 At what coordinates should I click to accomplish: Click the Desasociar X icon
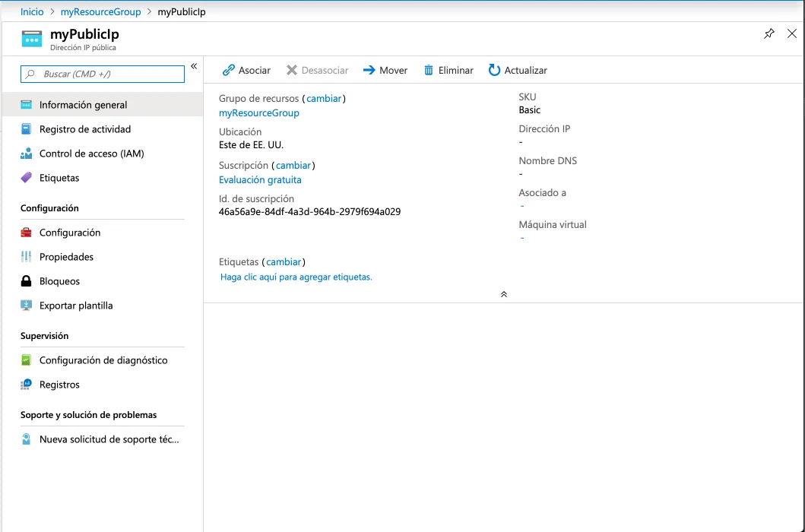click(292, 70)
